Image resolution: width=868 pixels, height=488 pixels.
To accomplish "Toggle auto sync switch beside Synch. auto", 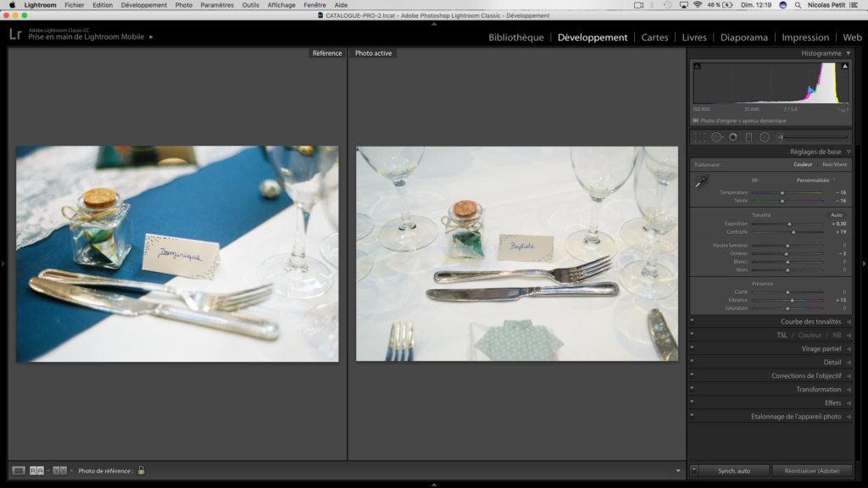I will click(694, 470).
